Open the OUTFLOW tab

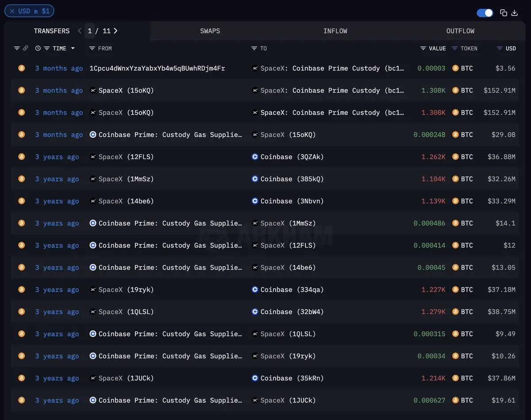[460, 31]
